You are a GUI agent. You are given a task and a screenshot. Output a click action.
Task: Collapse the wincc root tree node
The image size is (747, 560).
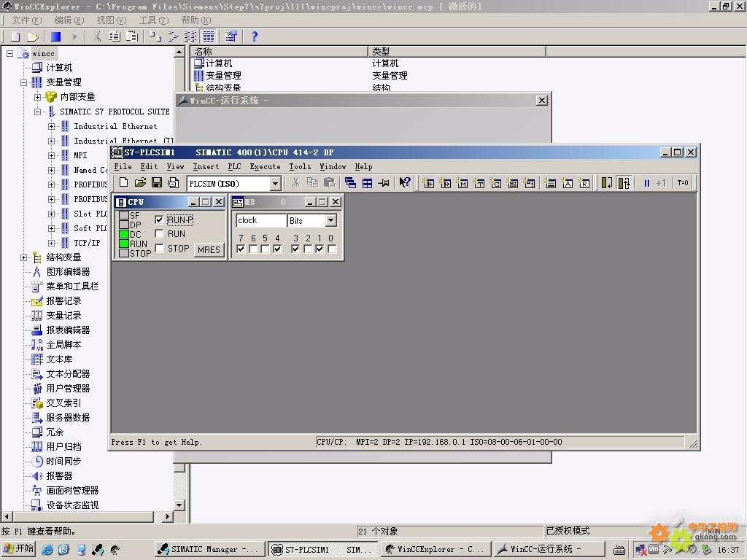(x=9, y=53)
